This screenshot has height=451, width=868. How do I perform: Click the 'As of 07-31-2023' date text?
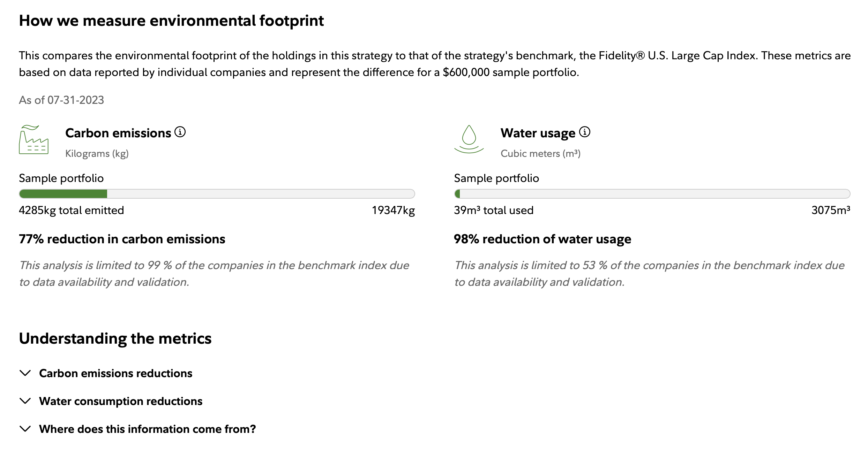[x=61, y=100]
